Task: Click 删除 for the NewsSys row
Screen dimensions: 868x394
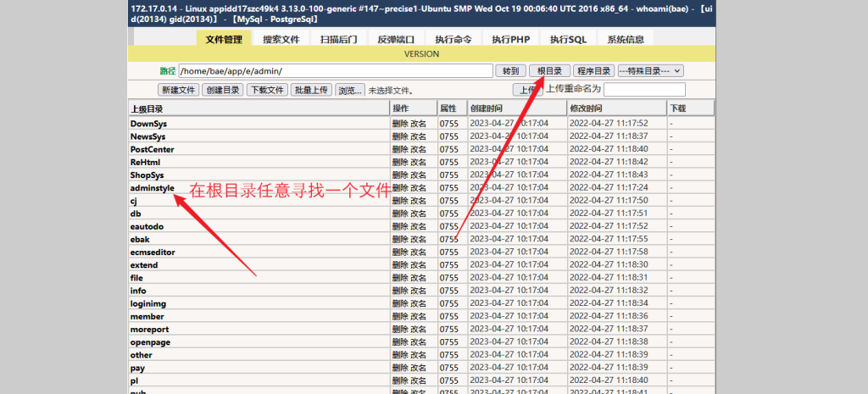Action: 399,136
